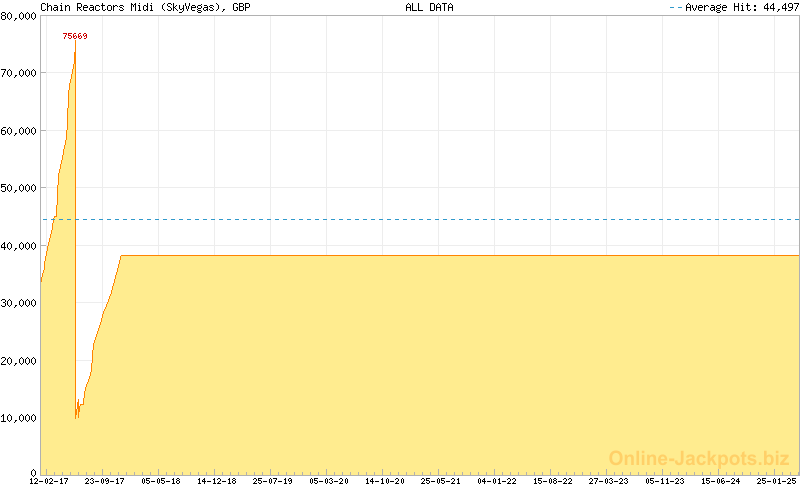Select the 25-01-25 date tick label
The image size is (800, 490).
coord(775,481)
